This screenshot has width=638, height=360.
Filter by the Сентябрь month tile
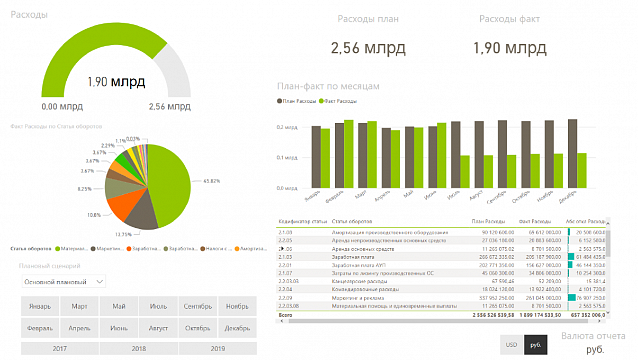[198, 306]
